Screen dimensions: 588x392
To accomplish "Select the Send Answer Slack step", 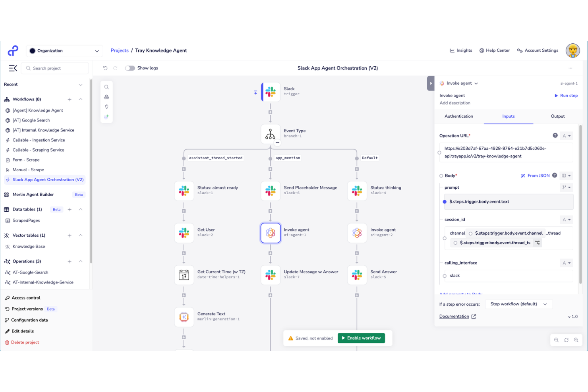I will click(x=357, y=275).
